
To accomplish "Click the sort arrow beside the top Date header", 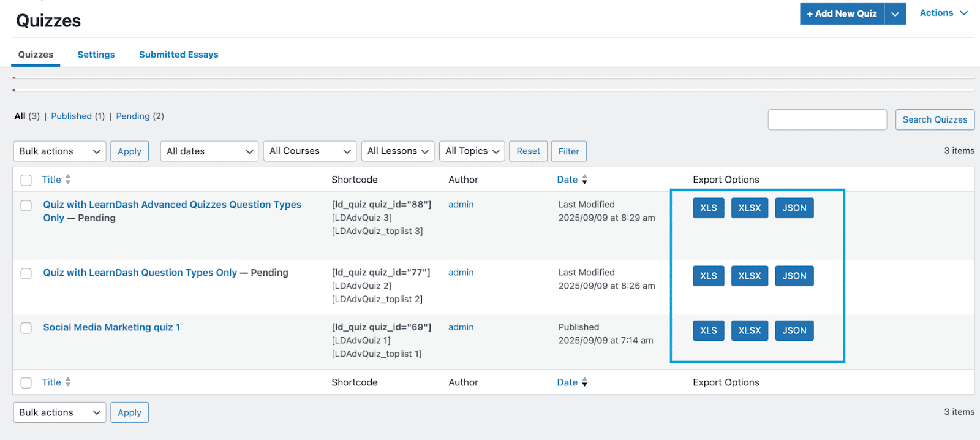I will (584, 180).
